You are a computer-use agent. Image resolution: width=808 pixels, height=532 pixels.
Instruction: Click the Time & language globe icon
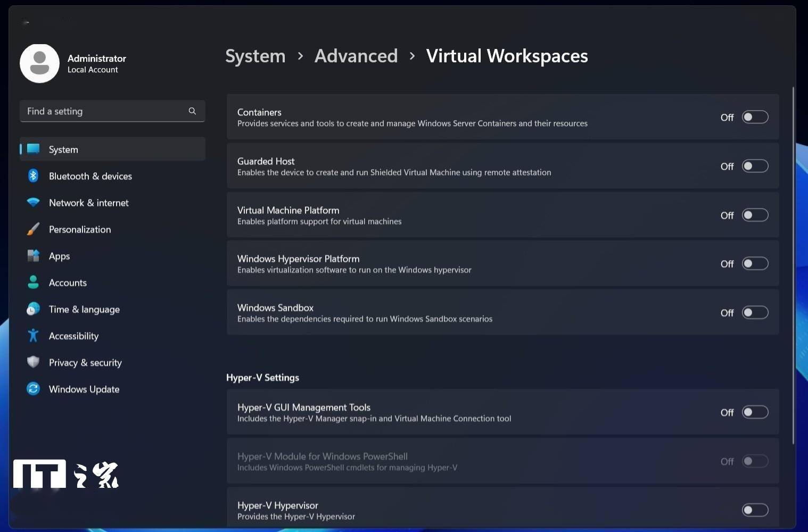point(33,309)
